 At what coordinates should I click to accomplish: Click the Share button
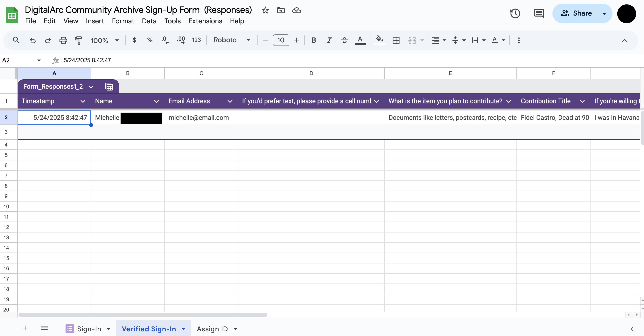[574, 13]
